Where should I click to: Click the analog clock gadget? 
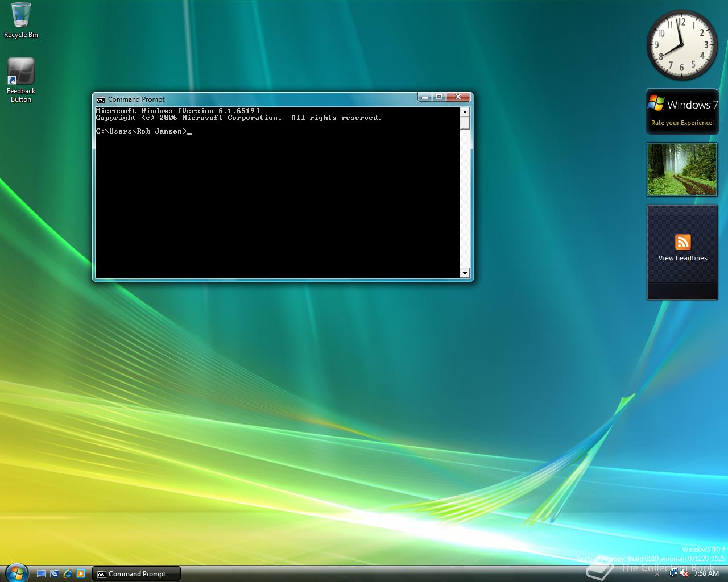(682, 45)
